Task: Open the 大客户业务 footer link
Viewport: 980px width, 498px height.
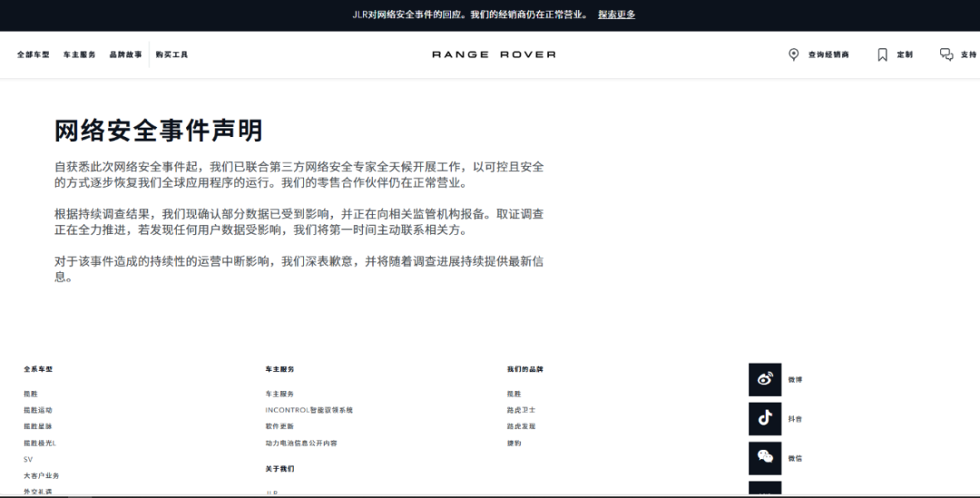Action: point(41,475)
